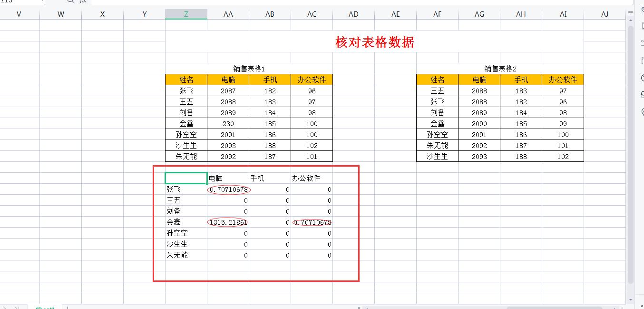Select column AA header

click(x=228, y=14)
